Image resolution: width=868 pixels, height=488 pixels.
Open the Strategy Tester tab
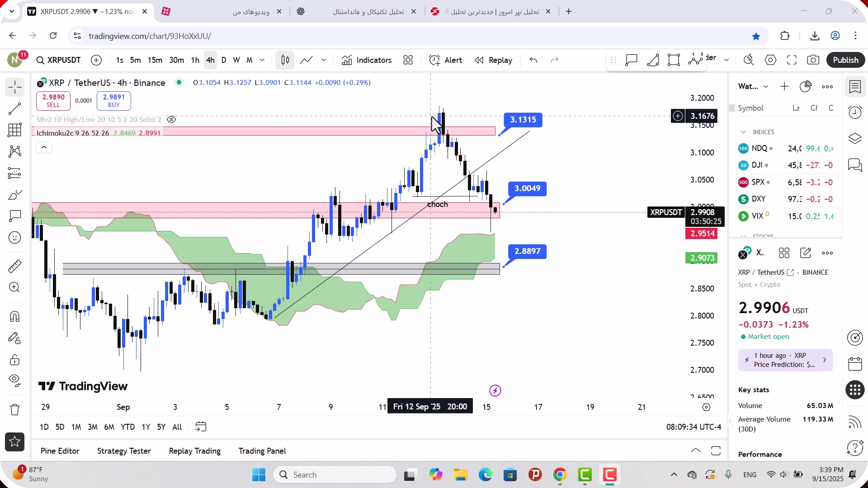pos(124,451)
